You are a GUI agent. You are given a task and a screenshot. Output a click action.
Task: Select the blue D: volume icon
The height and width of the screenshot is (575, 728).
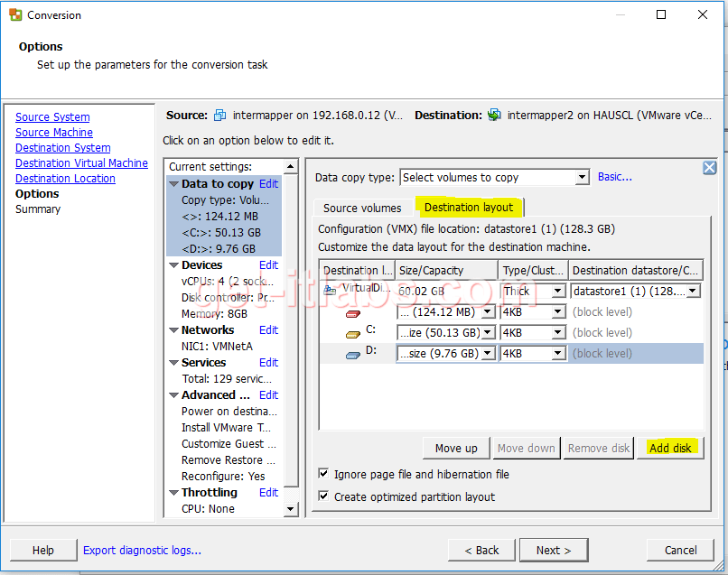(353, 355)
